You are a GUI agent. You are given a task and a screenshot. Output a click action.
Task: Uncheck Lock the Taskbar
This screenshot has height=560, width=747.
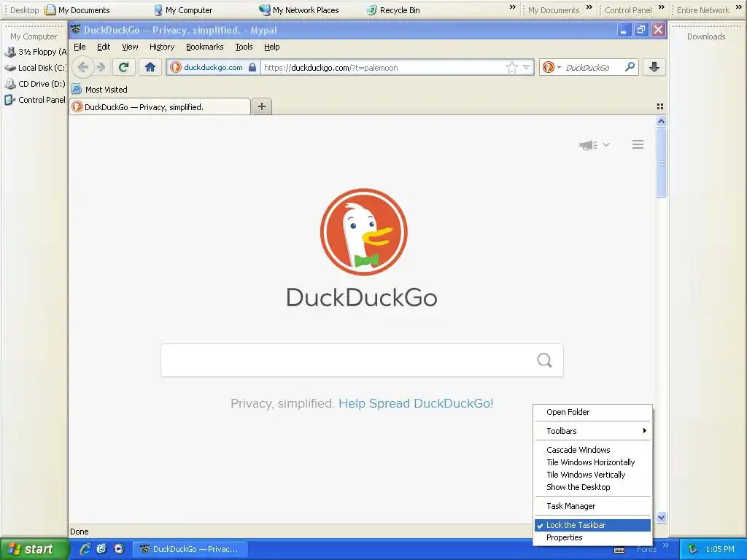[x=592, y=525]
